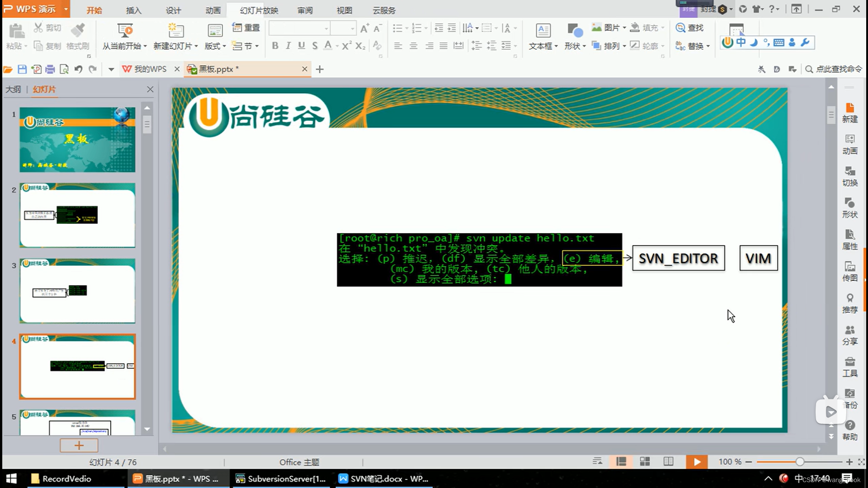The image size is (868, 488).
Task: Open Animation (动画) in right sidebar
Action: coord(849,145)
